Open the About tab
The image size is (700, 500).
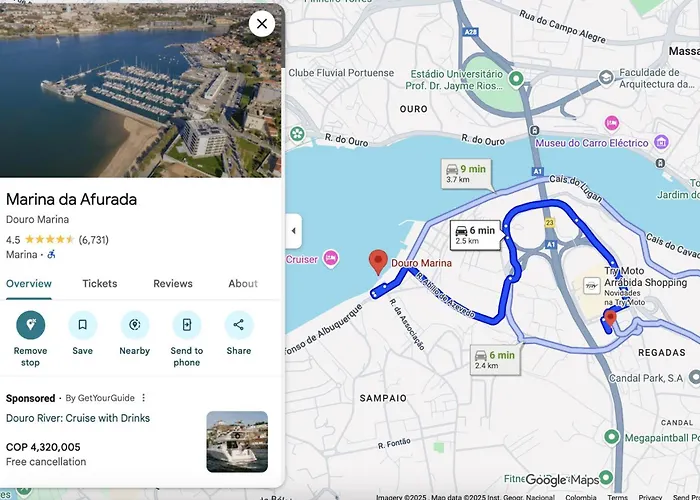(243, 283)
